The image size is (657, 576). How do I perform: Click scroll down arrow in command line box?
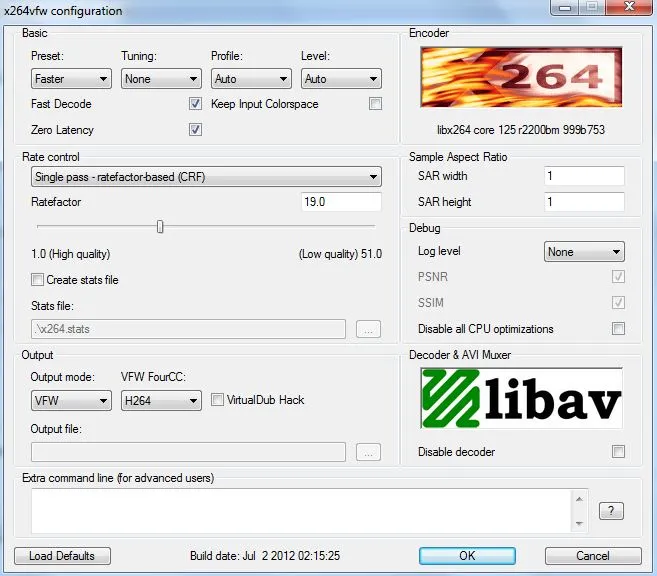(x=579, y=524)
